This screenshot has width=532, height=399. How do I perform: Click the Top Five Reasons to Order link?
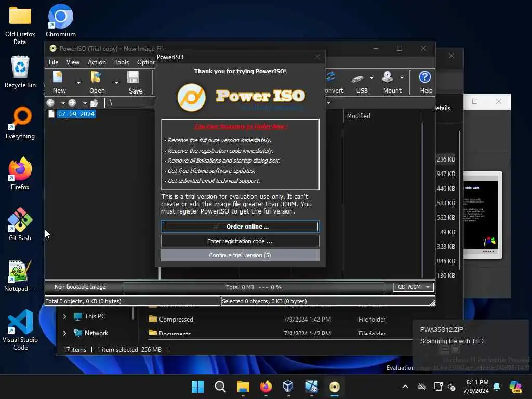click(241, 127)
